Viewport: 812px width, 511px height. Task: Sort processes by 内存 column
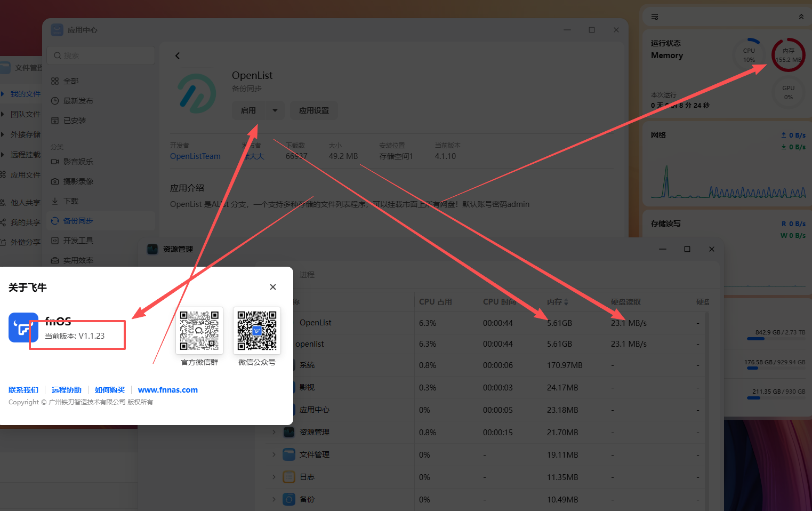(558, 302)
